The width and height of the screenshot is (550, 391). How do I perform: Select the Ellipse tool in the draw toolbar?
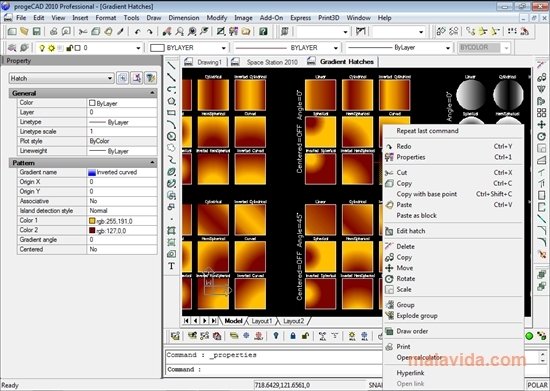171,172
